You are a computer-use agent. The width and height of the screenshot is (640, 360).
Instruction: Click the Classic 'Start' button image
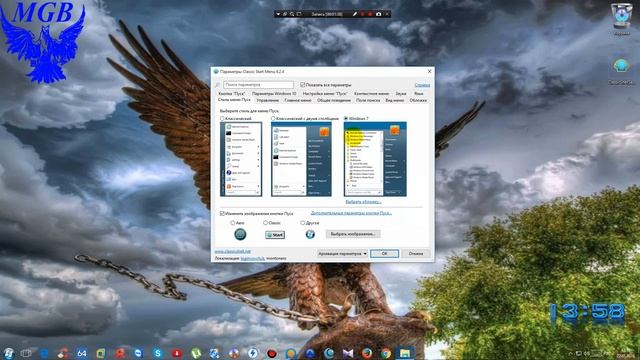[275, 235]
